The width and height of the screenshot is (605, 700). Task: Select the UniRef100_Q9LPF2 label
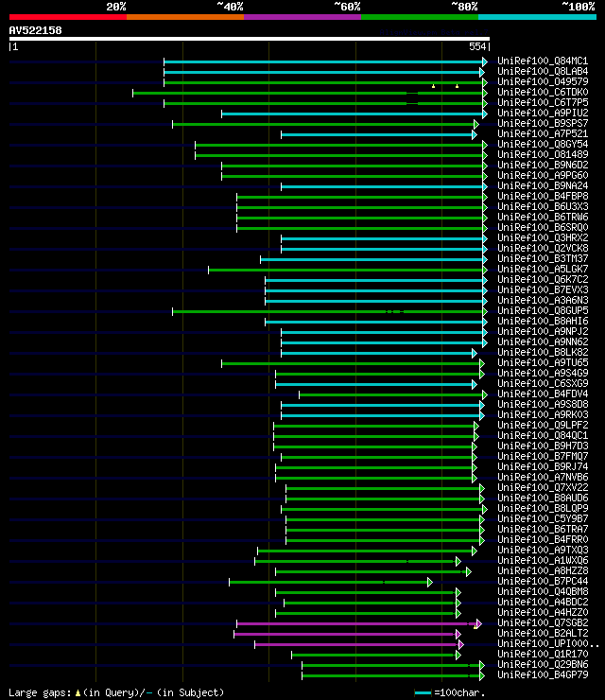[543, 425]
